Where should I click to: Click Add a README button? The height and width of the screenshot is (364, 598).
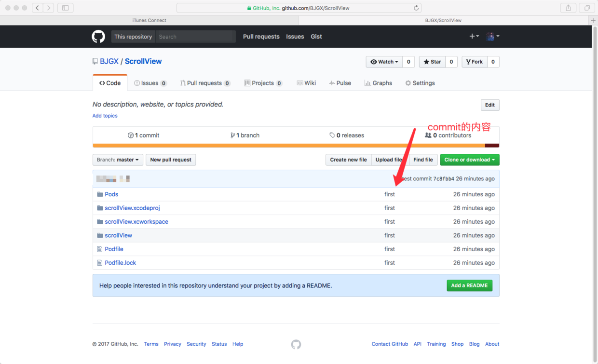(x=469, y=285)
